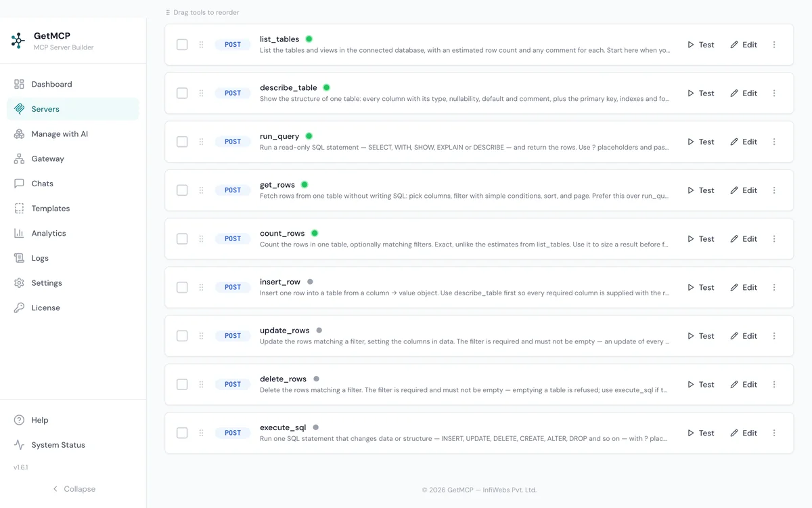The image size is (812, 508).
Task: Click the drag handle on delete_rows row
Action: [x=201, y=384]
